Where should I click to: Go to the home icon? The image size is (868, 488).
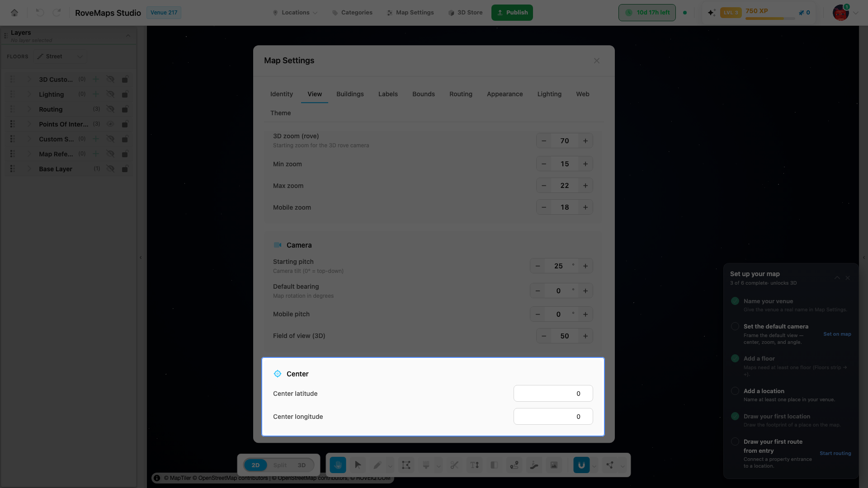(x=14, y=13)
